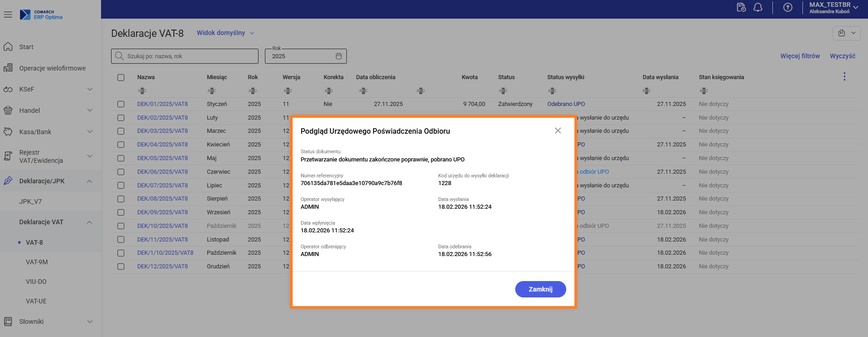Screen dimensions: 868x337
Task: Open the three-dot column options menu
Action: (x=844, y=77)
